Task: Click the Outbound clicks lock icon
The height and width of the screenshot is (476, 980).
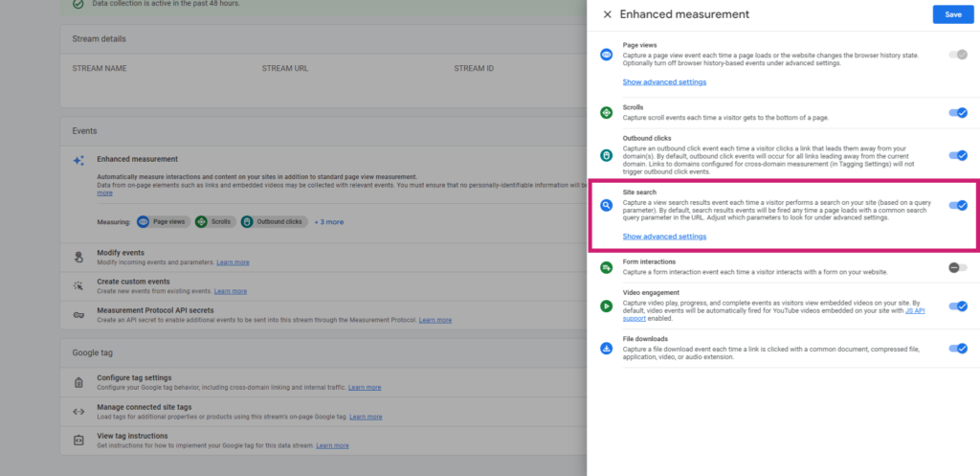Action: pos(606,155)
